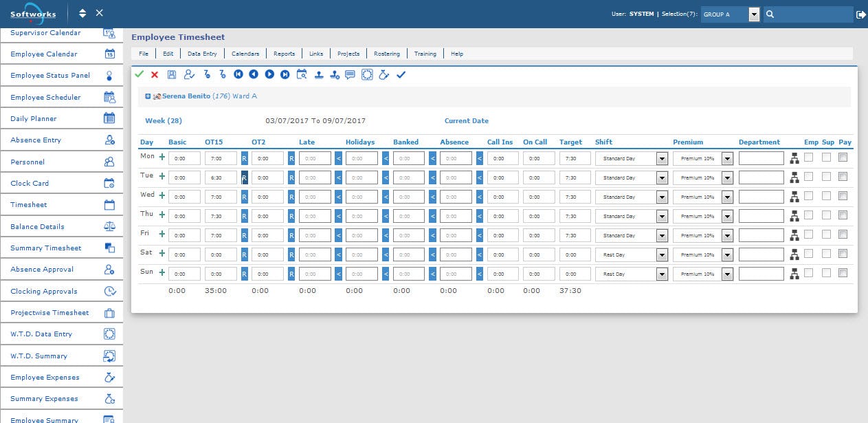Screen dimensions: 868x423
Task: Click the approval stamp icon in the toolbar
Action: point(320,75)
